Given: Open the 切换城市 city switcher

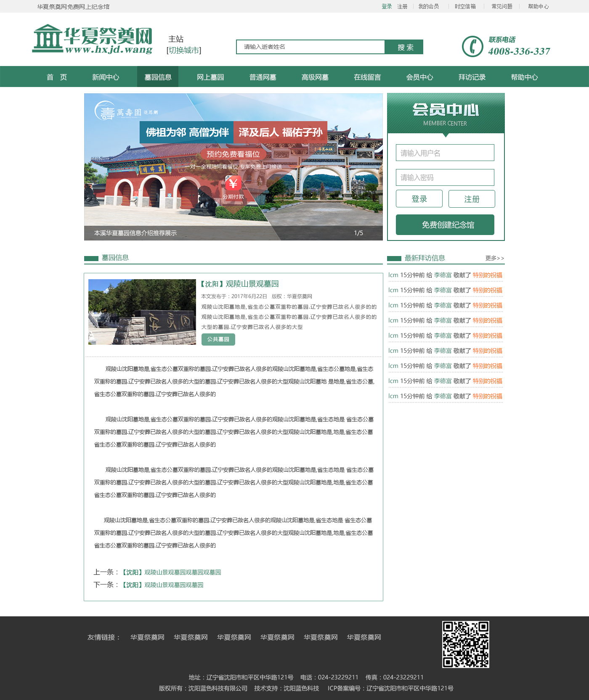Looking at the screenshot, I should pyautogui.click(x=184, y=50).
